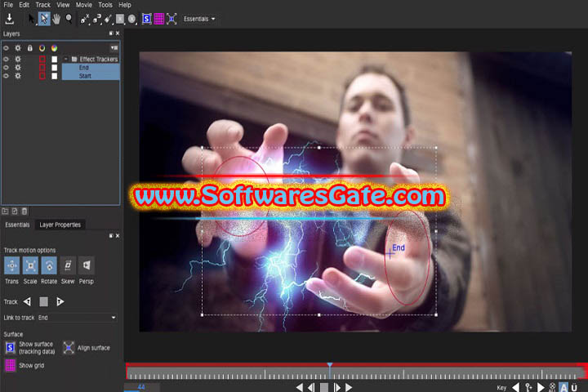Viewport: 588px width, 392px height.
Task: Toggle visibility of the End layer
Action: pyautogui.click(x=6, y=68)
